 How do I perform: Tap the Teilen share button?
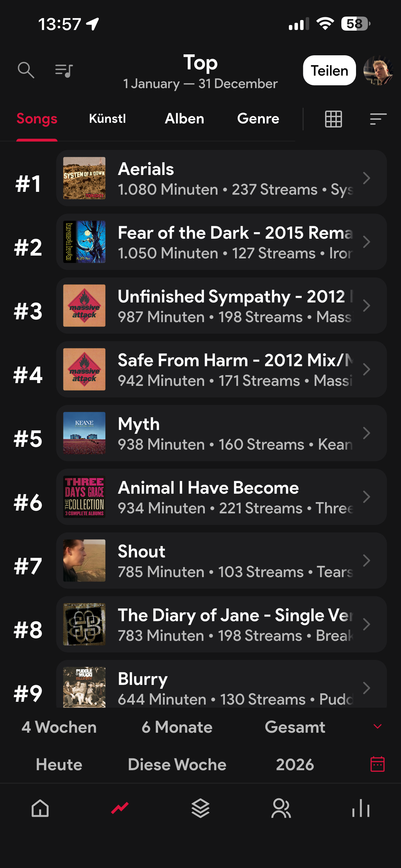329,70
